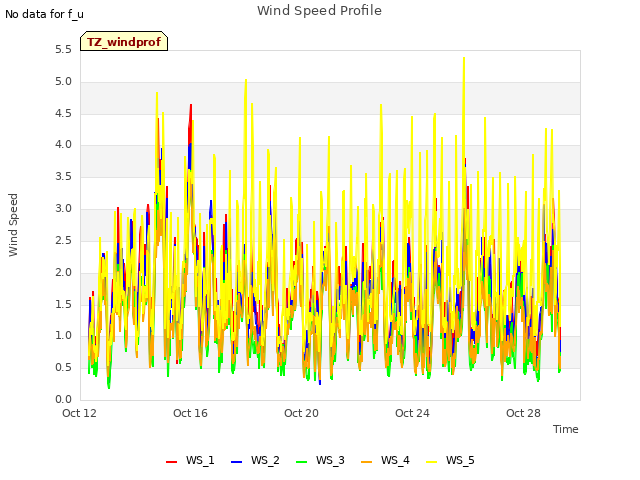This screenshot has height=480, width=640.
Task: Click the Oct 20 x-axis tick label
Action: pos(301,413)
